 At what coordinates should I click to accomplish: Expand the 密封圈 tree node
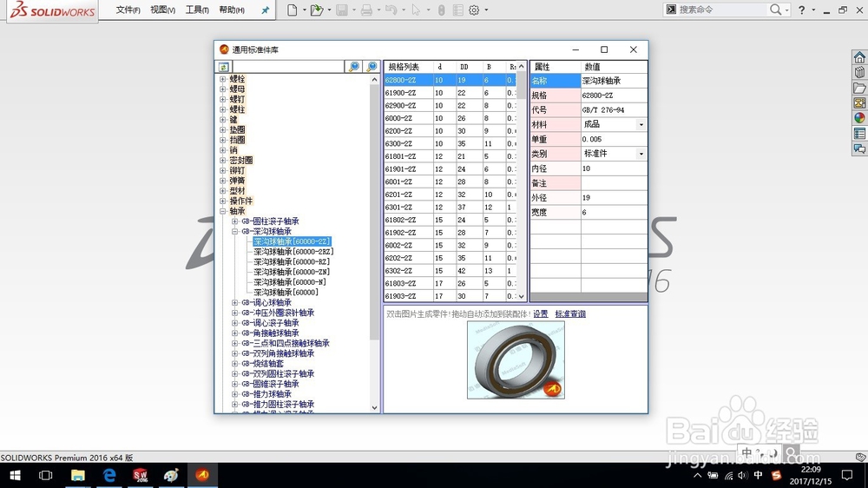tap(222, 160)
